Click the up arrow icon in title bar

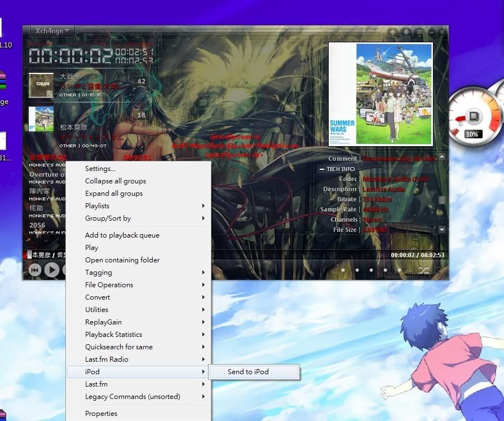(x=392, y=32)
